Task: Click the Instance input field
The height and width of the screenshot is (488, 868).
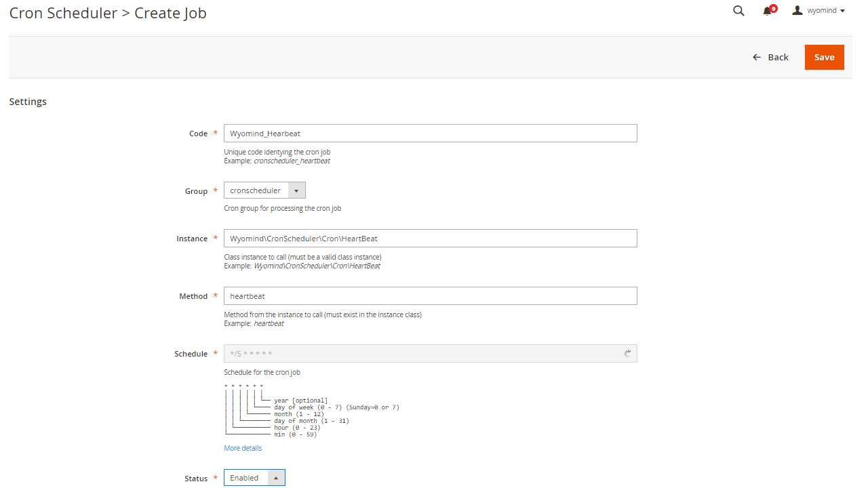Action: pyautogui.click(x=430, y=238)
